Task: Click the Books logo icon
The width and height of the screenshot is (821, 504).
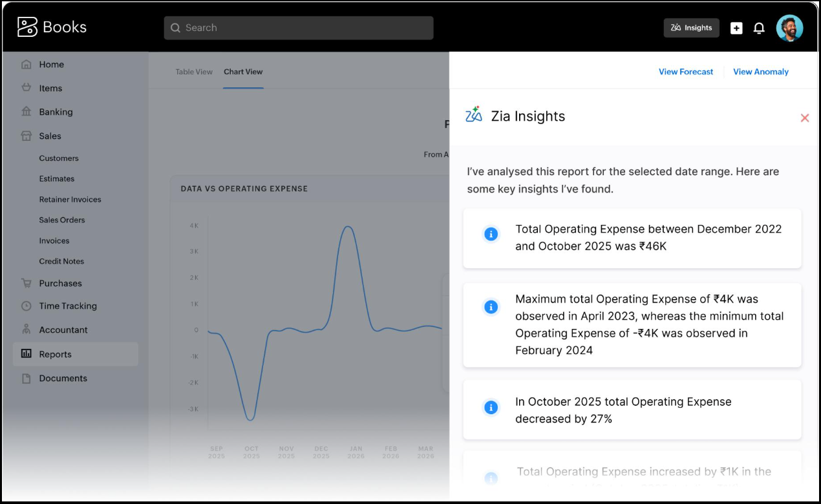Action: click(27, 27)
